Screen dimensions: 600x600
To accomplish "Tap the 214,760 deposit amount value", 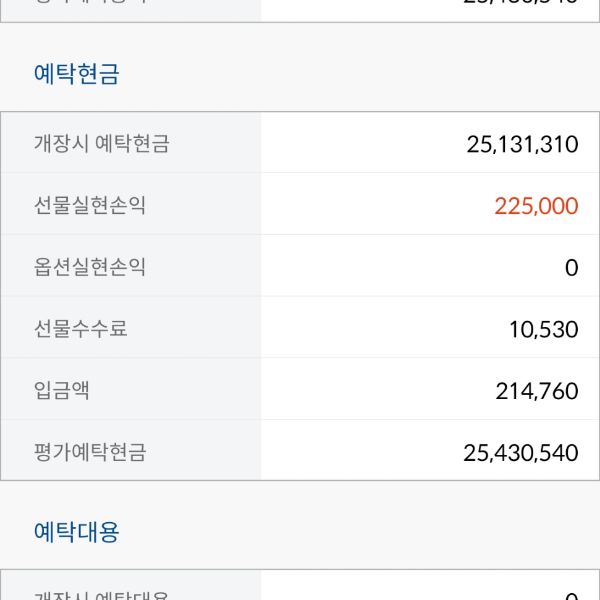I will tap(536, 391).
